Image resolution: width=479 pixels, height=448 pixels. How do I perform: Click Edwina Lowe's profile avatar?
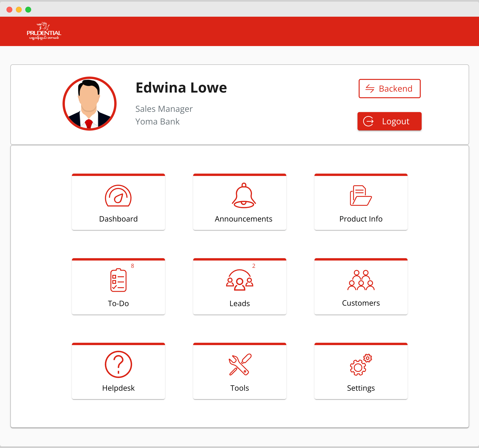(89, 104)
